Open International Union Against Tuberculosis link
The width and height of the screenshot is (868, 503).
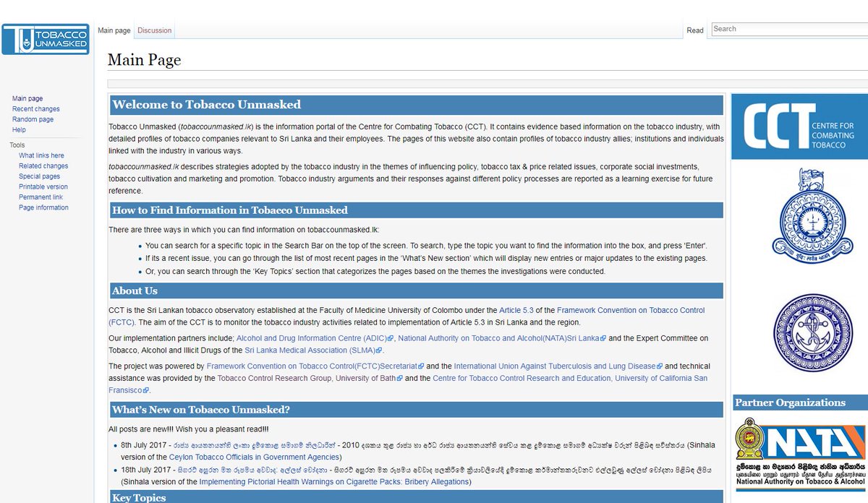point(558,366)
